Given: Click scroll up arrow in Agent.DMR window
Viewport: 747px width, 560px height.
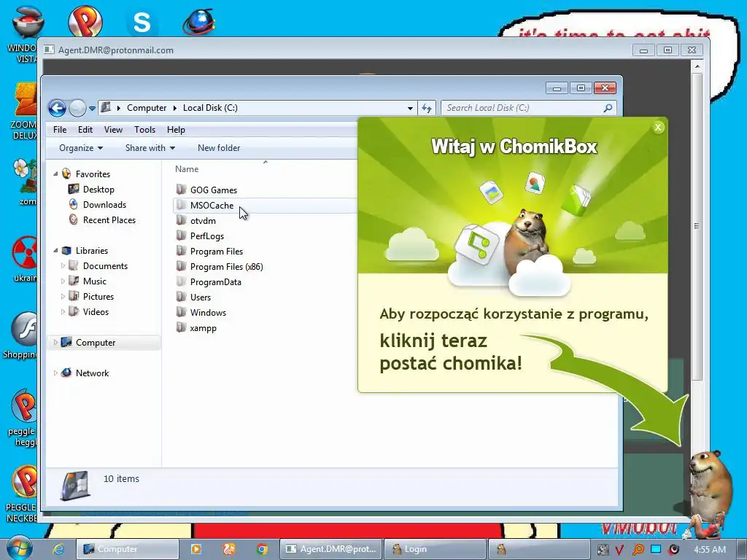Looking at the screenshot, I should coord(697,66).
